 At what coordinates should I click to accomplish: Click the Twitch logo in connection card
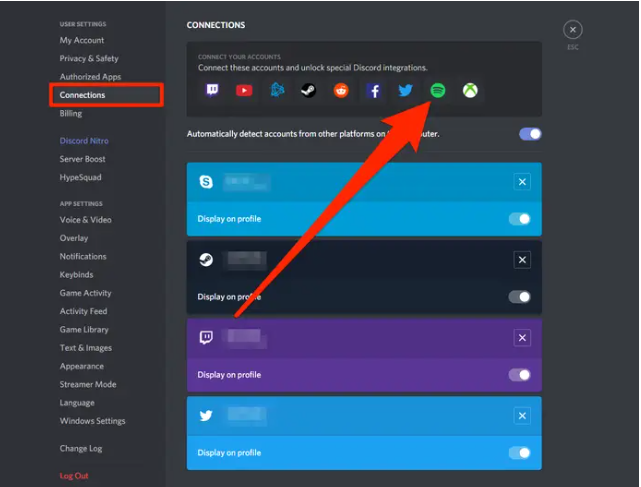(206, 337)
